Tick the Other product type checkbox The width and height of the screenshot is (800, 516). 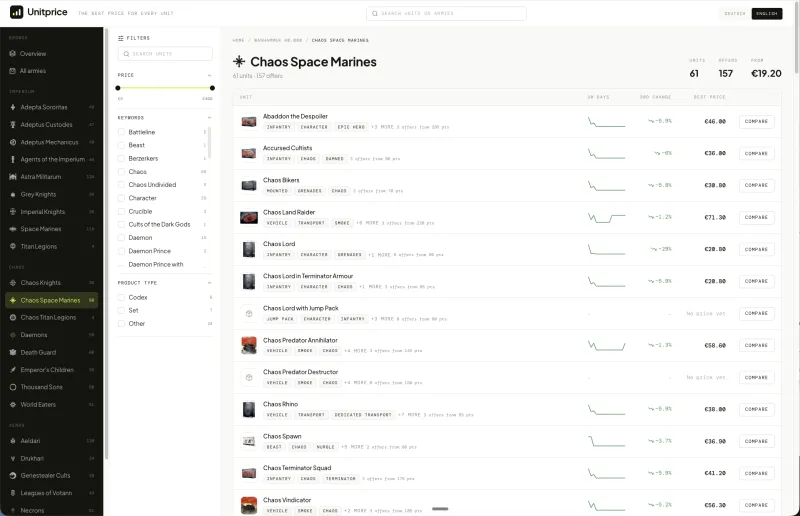click(x=121, y=324)
